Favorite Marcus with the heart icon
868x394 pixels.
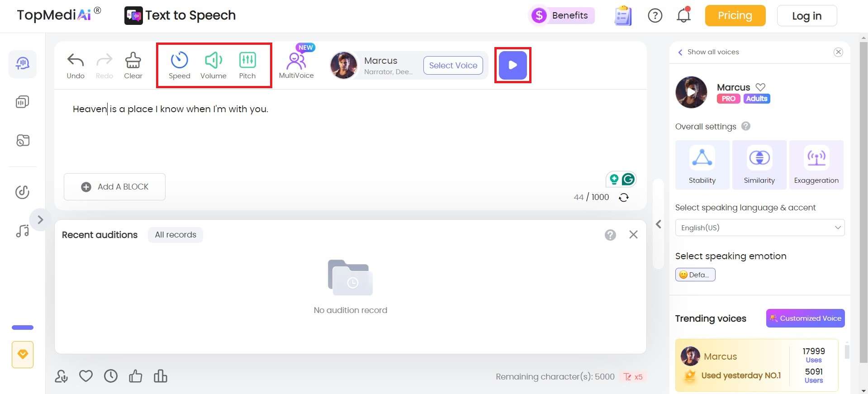point(760,87)
